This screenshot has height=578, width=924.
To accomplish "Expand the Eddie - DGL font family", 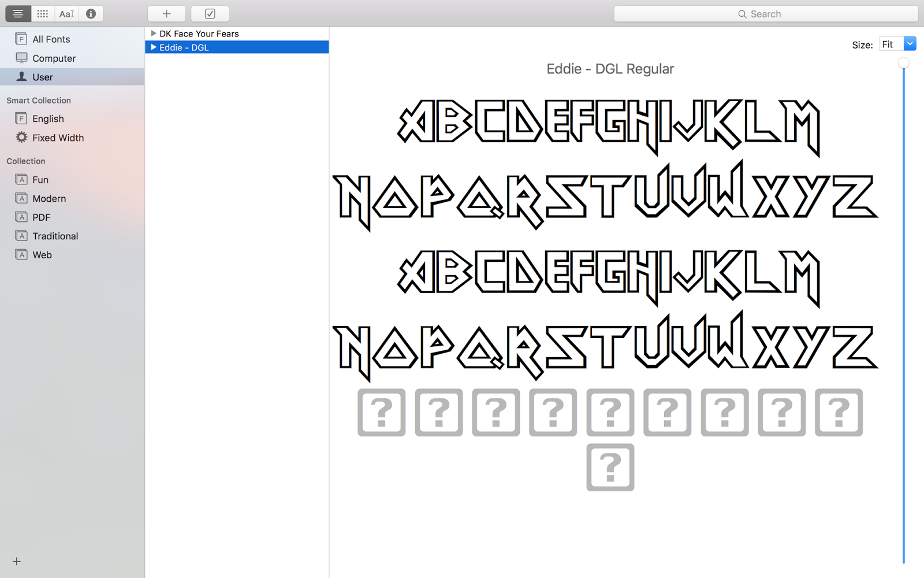I will pos(154,47).
